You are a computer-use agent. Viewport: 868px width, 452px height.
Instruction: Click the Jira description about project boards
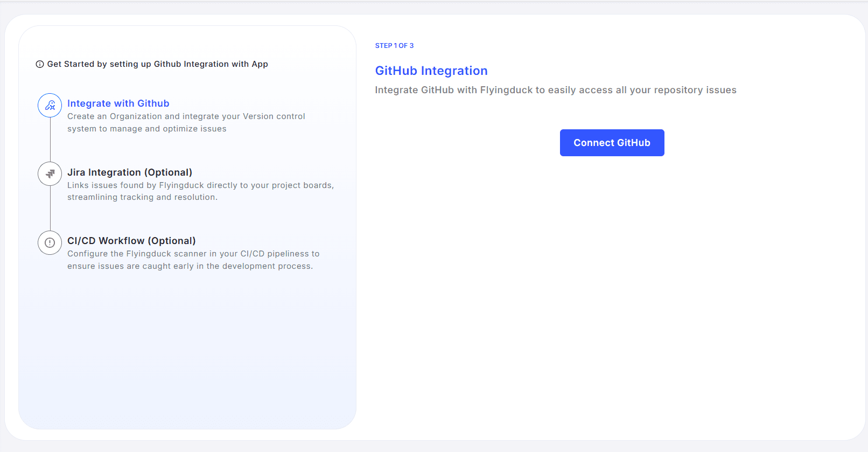(x=200, y=191)
